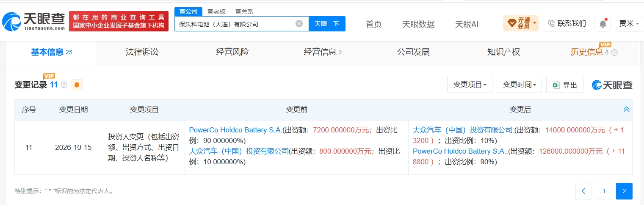Select the 法律诉讼 tab
Viewport: 644px width, 205px height.
[142, 52]
